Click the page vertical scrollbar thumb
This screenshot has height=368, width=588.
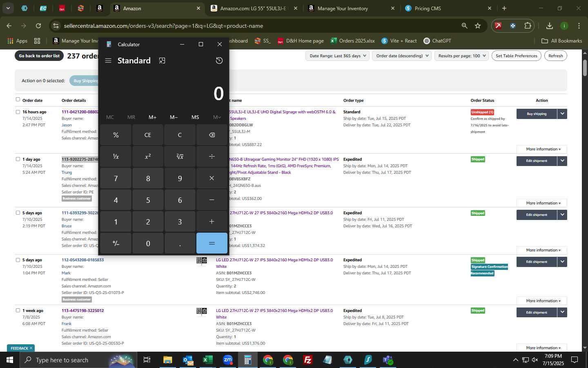(x=585, y=67)
